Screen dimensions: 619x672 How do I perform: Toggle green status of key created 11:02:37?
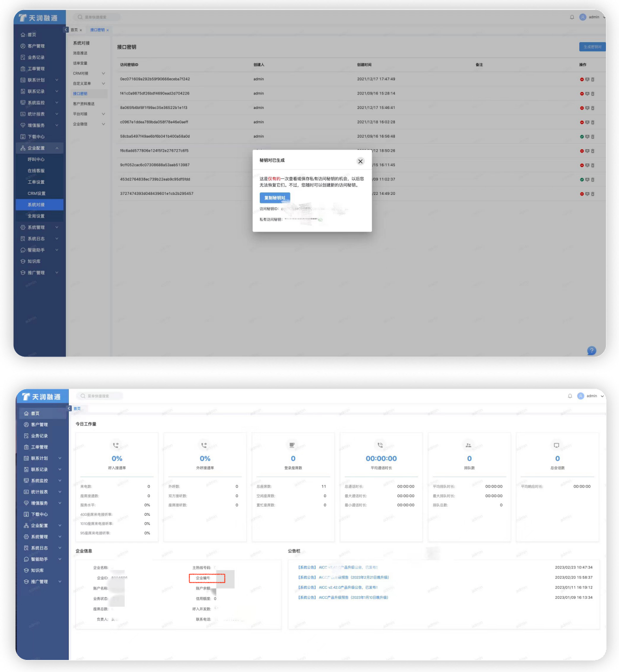tap(582, 179)
